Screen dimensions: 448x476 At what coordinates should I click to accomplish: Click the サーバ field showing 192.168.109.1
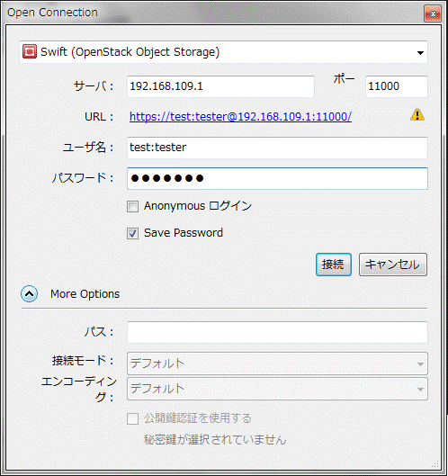point(220,86)
